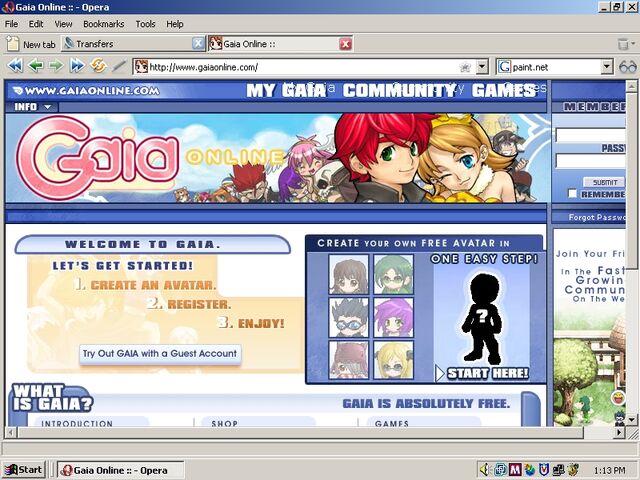The height and width of the screenshot is (480, 640).
Task: Click the www.gaiaonline.com header link
Action: point(87,91)
